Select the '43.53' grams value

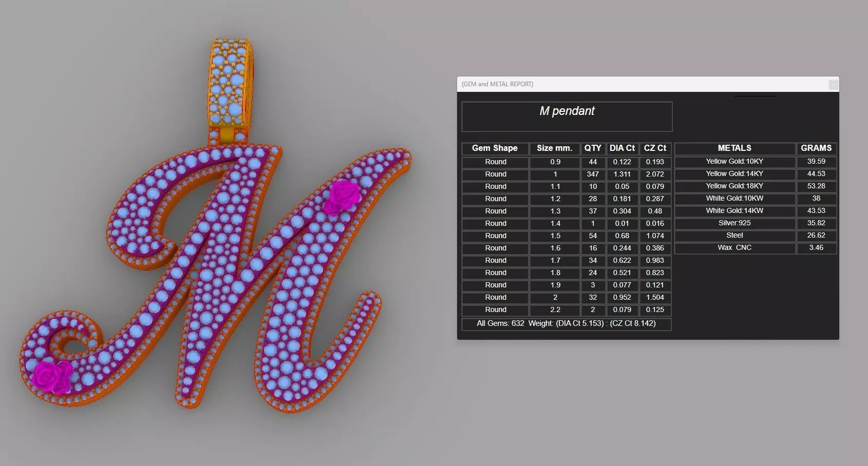(816, 211)
